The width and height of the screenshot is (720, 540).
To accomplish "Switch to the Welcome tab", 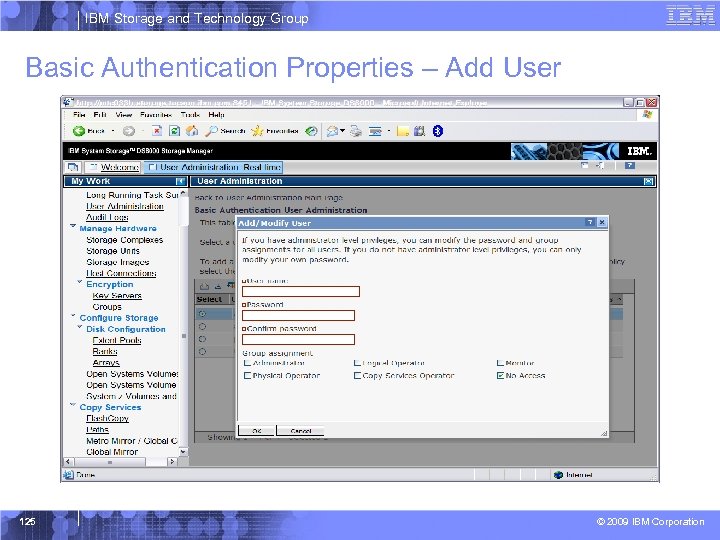I will pyautogui.click(x=114, y=167).
